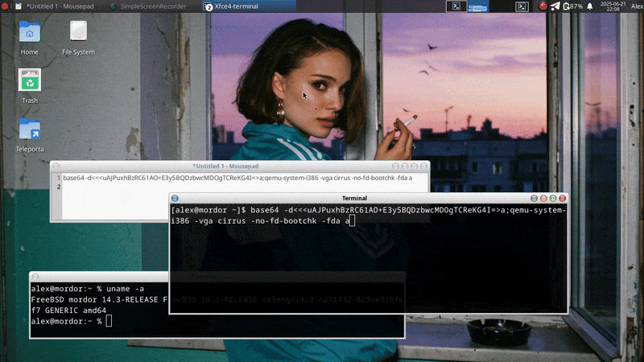Screen dimensions: 644x362
Task: Focus the Mousepad title "*Untitled 1 - Mousepad"
Action: (x=225, y=167)
